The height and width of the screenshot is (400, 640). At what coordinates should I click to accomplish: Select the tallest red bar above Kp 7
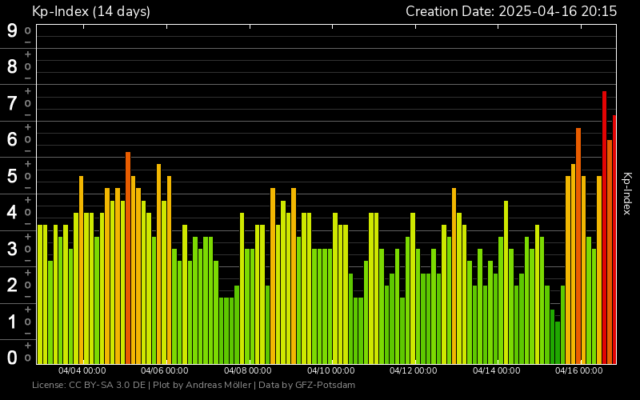tap(604, 225)
